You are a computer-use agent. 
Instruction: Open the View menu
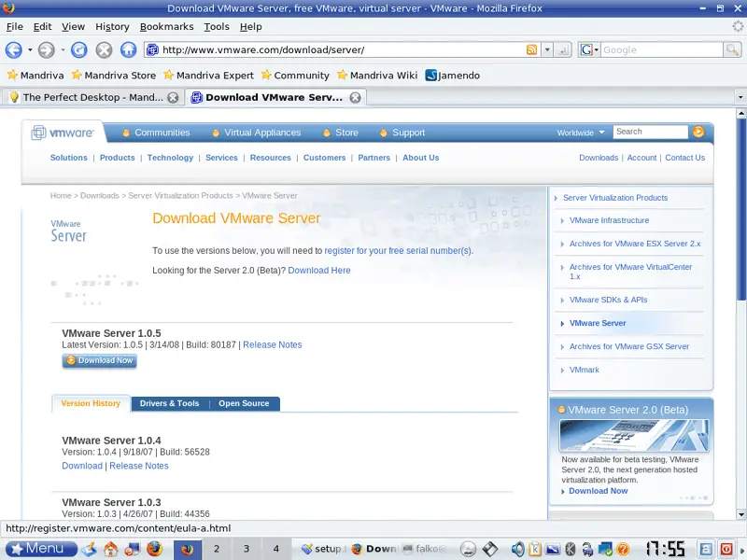[x=74, y=27]
